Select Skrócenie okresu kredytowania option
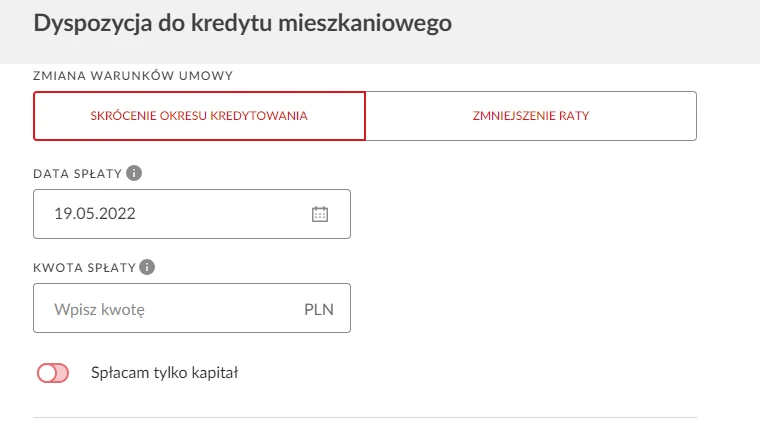Image resolution: width=760 pixels, height=442 pixels. (x=199, y=116)
